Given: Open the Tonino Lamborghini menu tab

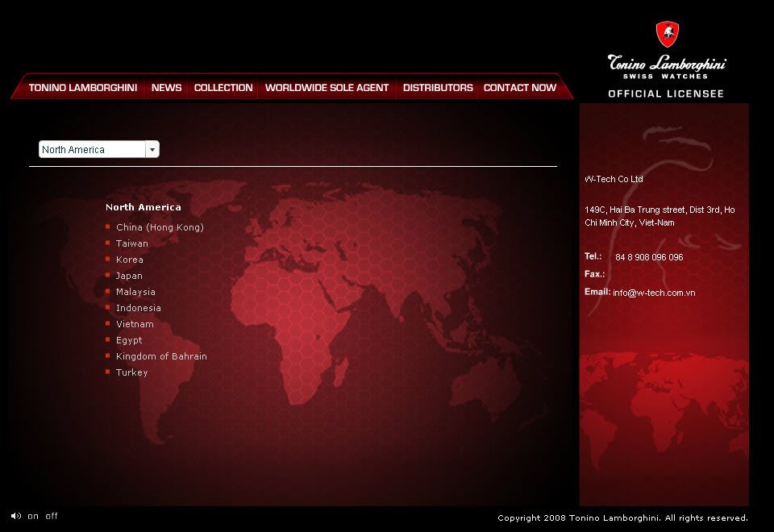Looking at the screenshot, I should [82, 87].
